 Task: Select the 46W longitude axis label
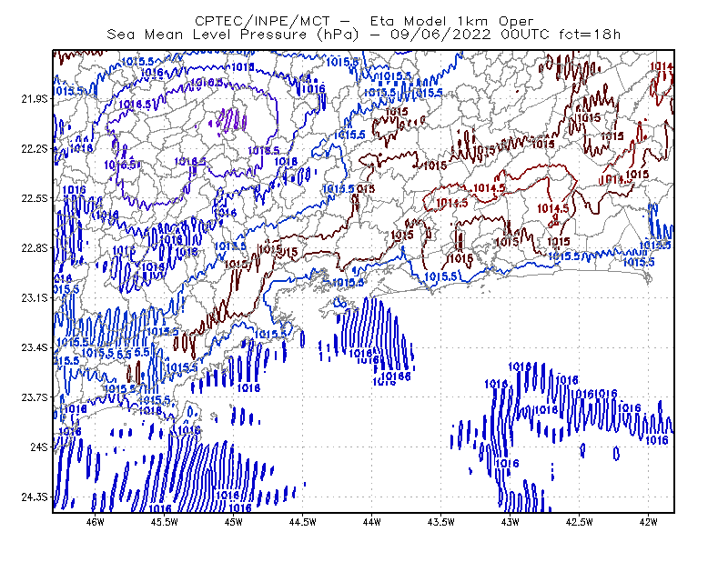pos(96,522)
